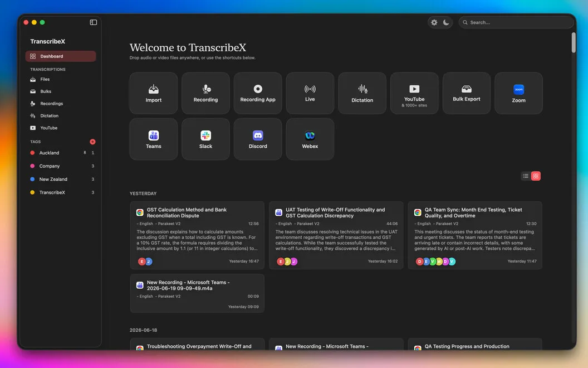Filter by the New Zealand tag
This screenshot has height=368, width=588.
(61, 179)
